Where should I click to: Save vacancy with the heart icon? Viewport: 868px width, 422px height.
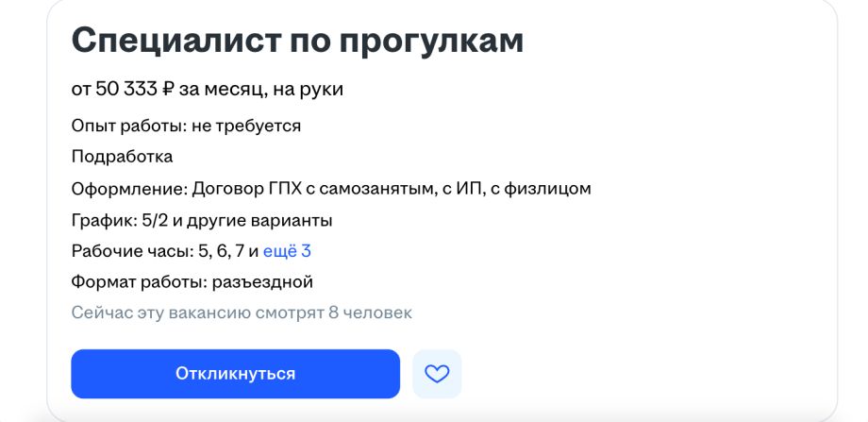click(437, 374)
